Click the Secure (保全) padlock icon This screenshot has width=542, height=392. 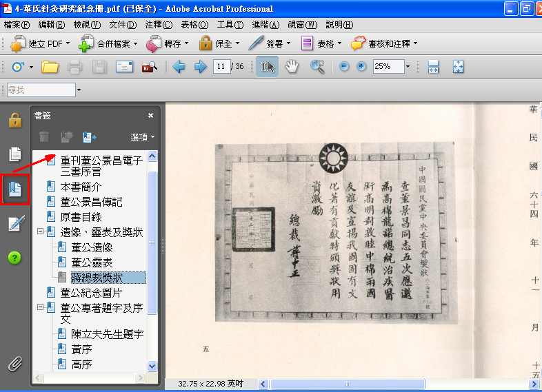tap(205, 44)
